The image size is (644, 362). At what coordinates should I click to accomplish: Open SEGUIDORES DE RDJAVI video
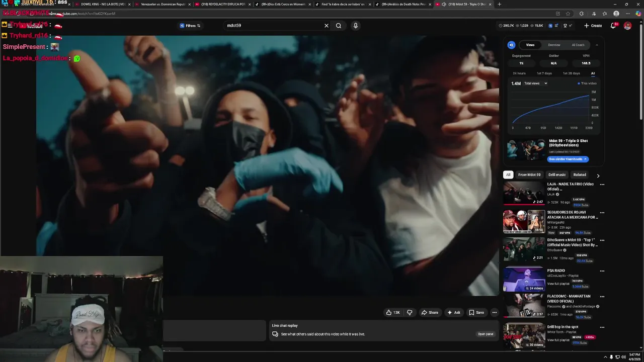(573, 215)
